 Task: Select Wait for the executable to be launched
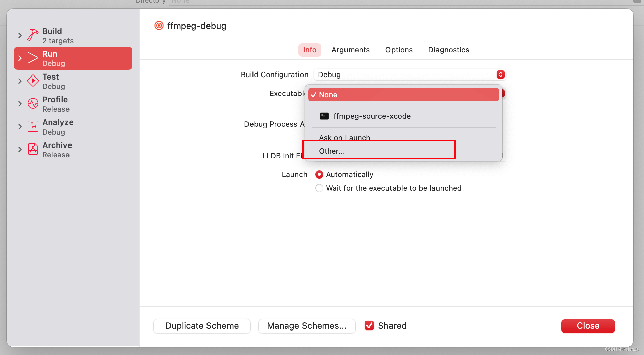pos(319,188)
